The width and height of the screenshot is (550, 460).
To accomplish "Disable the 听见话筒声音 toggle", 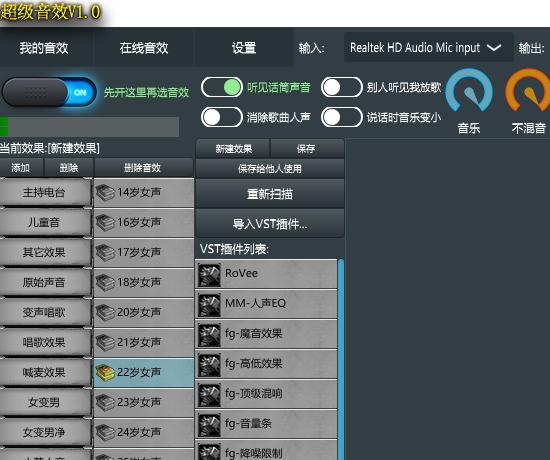I will [222, 87].
